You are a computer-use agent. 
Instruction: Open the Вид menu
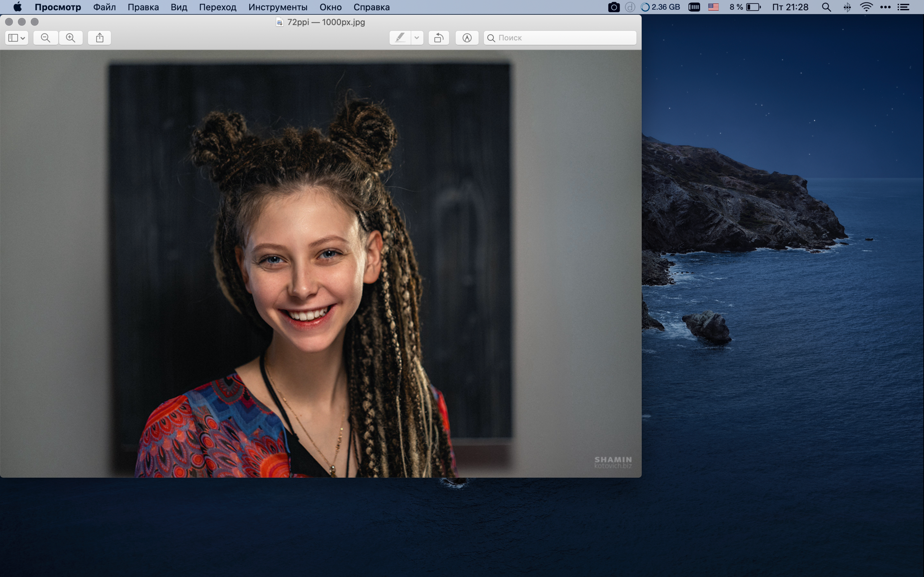(x=179, y=7)
